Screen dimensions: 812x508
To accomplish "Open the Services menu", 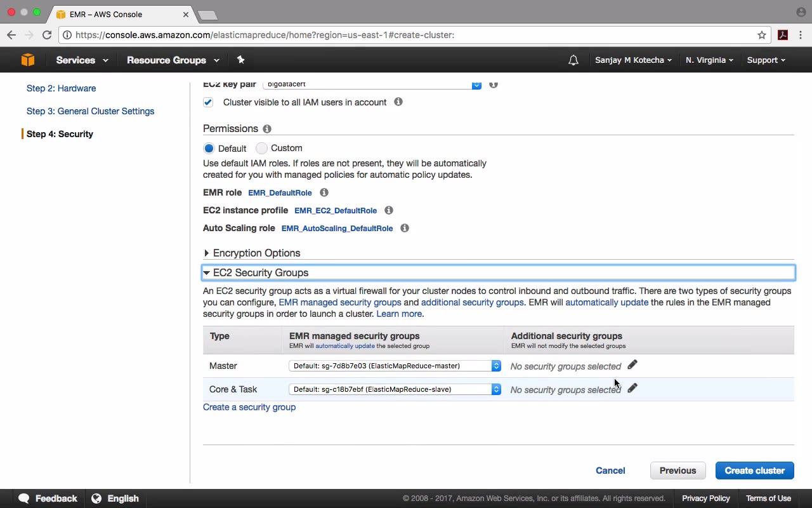I will point(82,60).
